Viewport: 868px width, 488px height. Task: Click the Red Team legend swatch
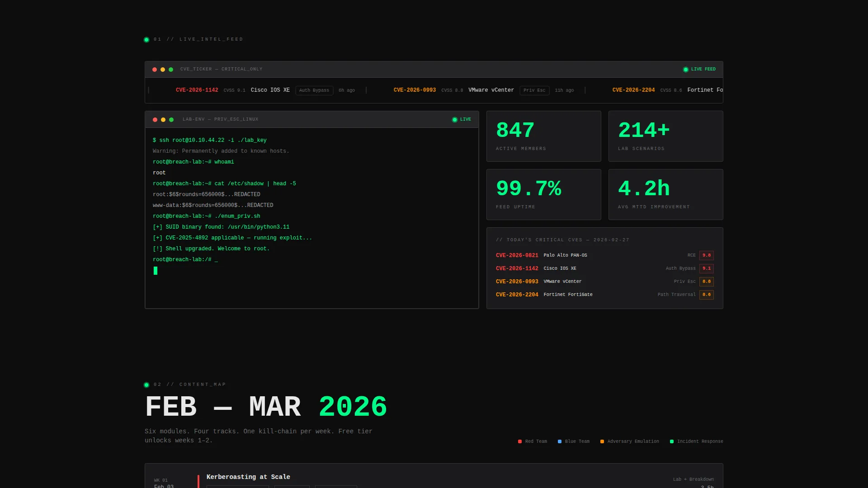pyautogui.click(x=520, y=441)
